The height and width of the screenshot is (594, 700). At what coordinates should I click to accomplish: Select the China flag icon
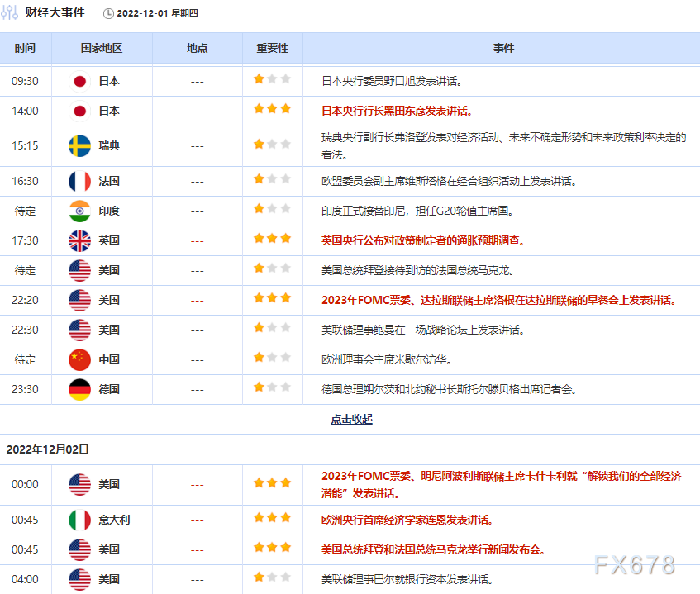79,359
